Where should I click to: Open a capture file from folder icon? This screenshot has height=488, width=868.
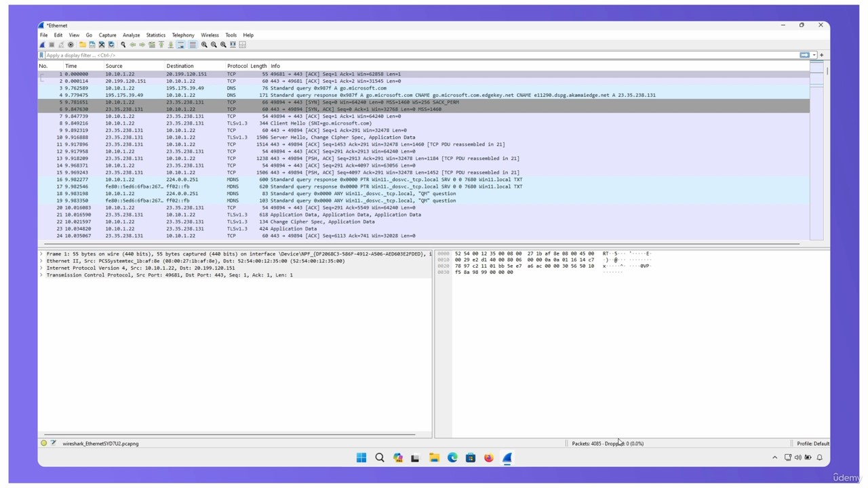point(82,45)
